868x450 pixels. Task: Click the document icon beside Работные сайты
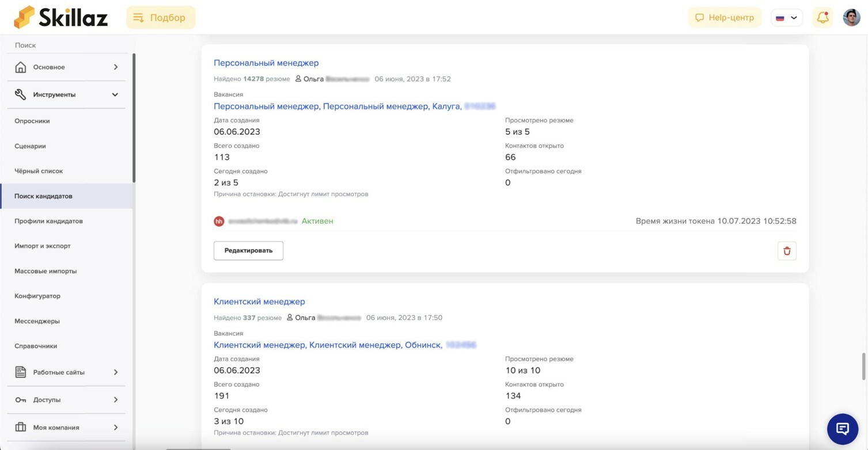pyautogui.click(x=20, y=372)
